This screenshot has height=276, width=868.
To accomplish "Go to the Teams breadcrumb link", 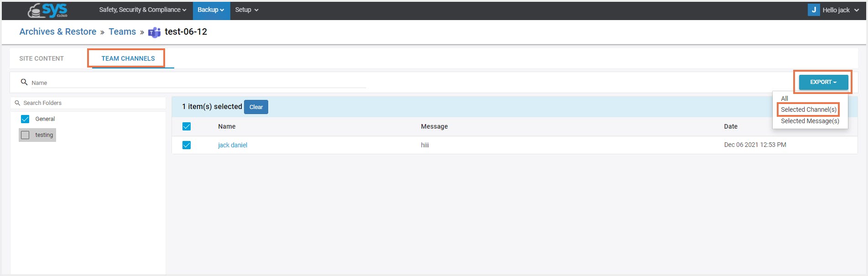I will point(122,31).
